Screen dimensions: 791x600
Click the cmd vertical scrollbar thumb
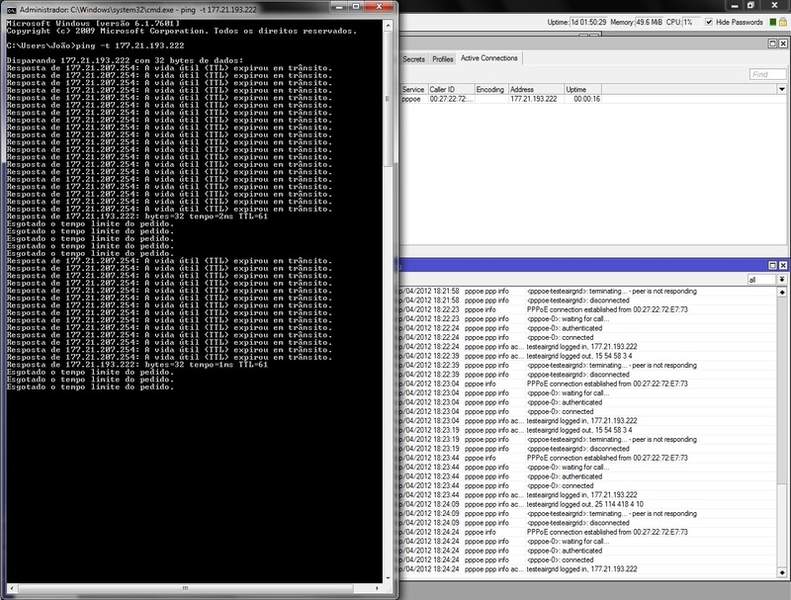tap(387, 98)
